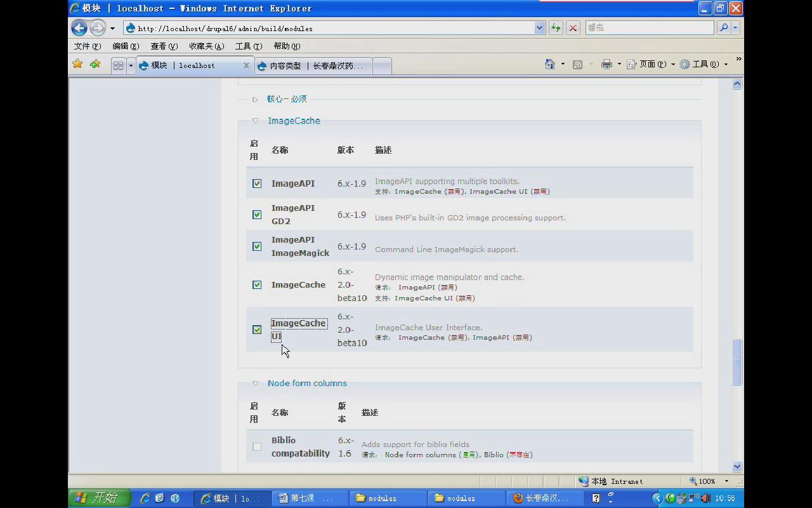Open the 查看(V) menu
This screenshot has width=812, height=508.
click(x=164, y=46)
